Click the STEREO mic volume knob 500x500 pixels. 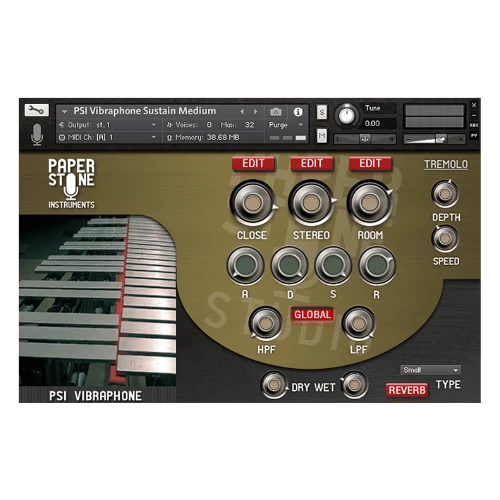(x=311, y=203)
